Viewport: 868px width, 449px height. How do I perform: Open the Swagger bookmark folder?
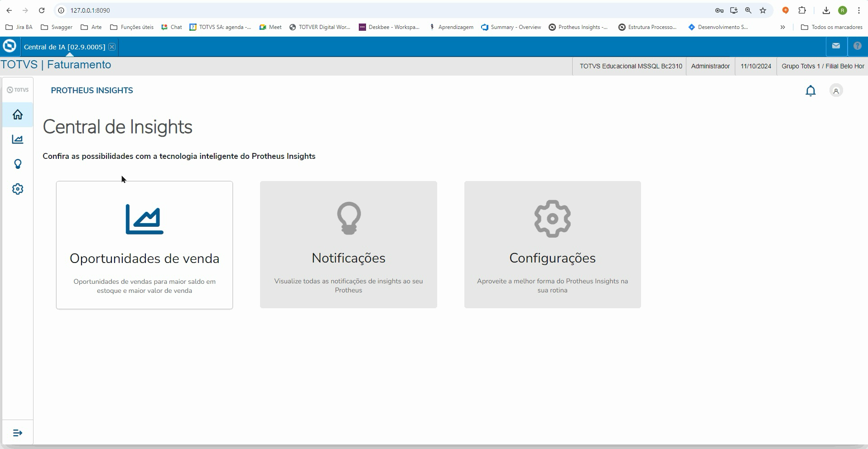[x=57, y=27]
